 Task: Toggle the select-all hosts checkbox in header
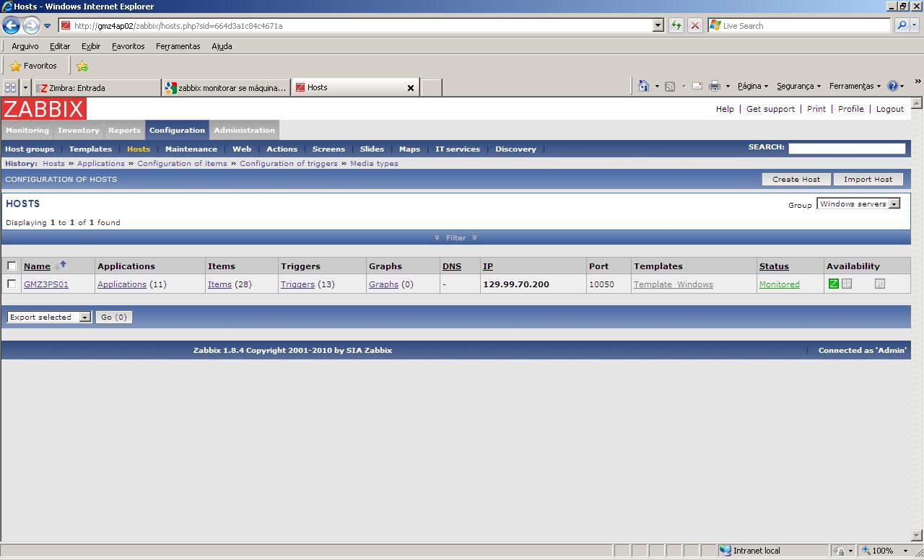point(12,266)
